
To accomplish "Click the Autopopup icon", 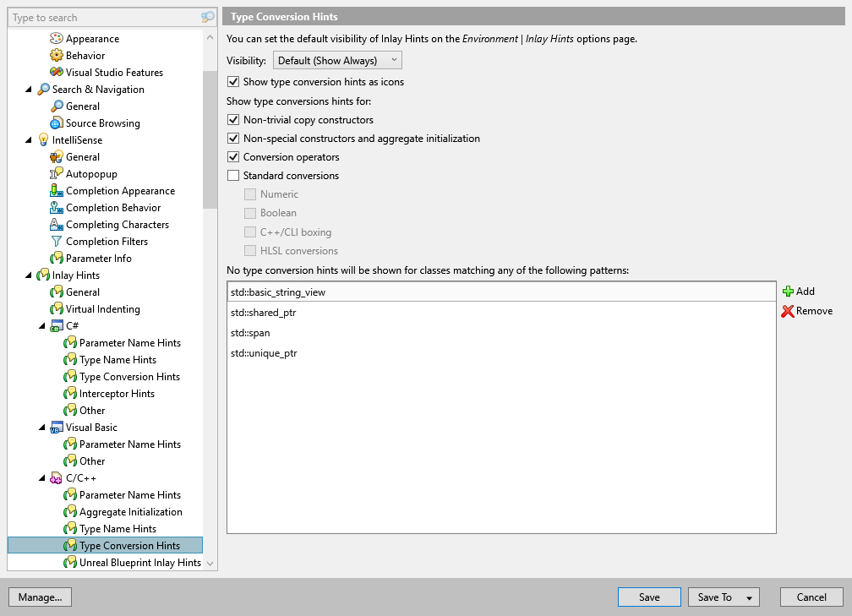I will pos(56,174).
